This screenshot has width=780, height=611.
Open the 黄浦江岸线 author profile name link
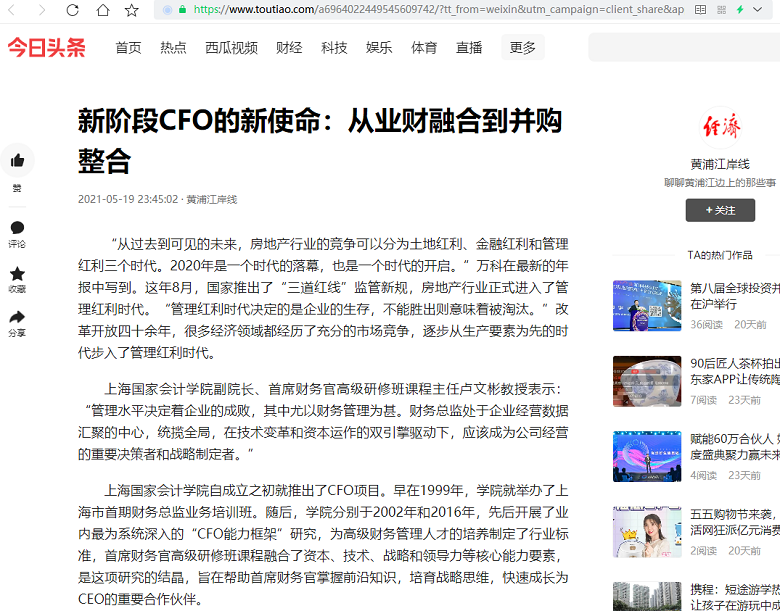[720, 164]
